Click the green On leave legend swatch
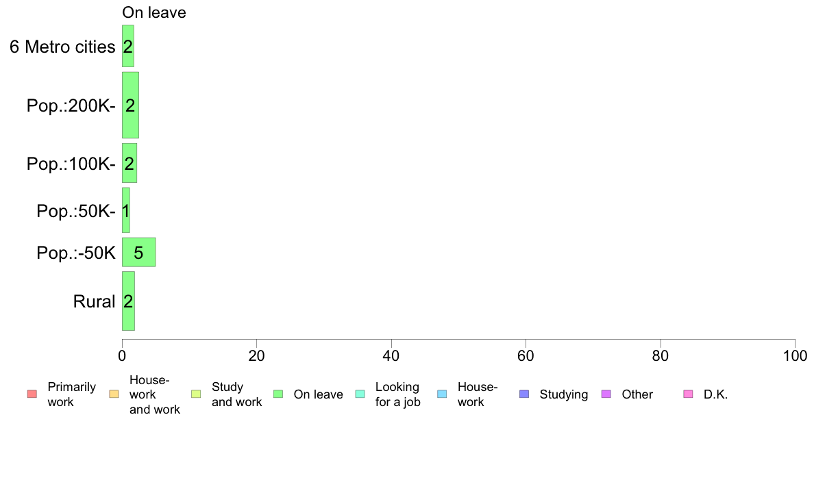 point(278,394)
